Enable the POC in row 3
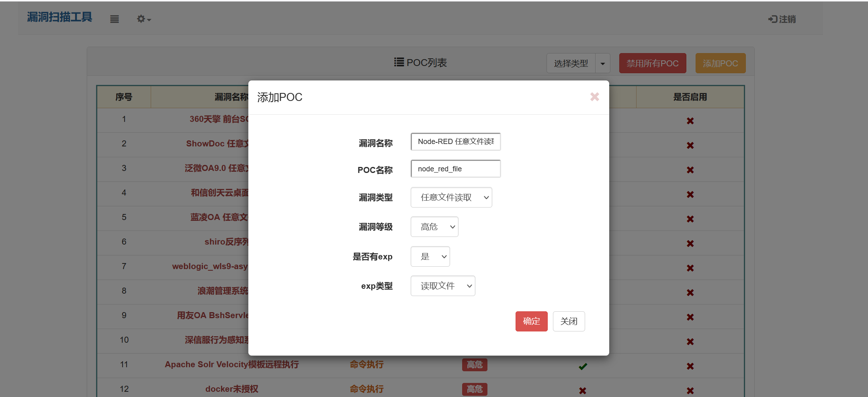Viewport: 868px width, 397px height. (x=690, y=170)
